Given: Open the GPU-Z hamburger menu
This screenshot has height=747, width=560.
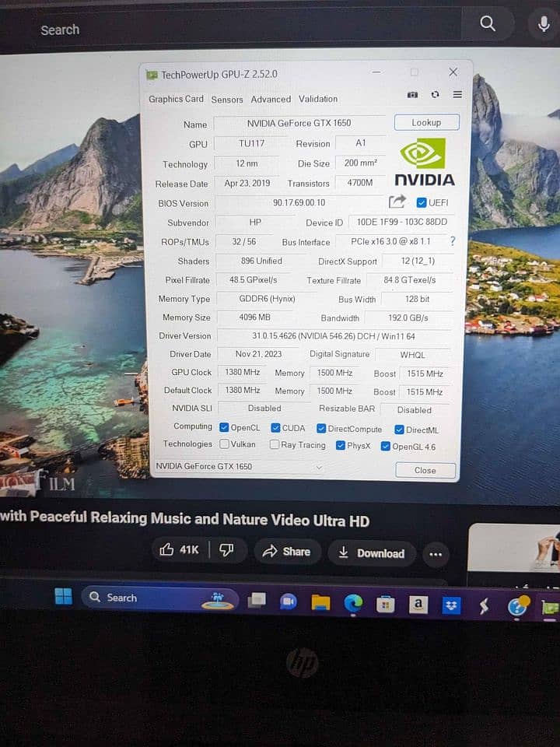Looking at the screenshot, I should 457,95.
